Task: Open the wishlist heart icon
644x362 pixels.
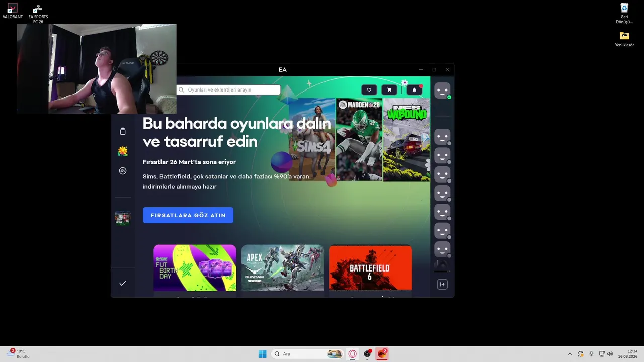Action: [x=369, y=90]
